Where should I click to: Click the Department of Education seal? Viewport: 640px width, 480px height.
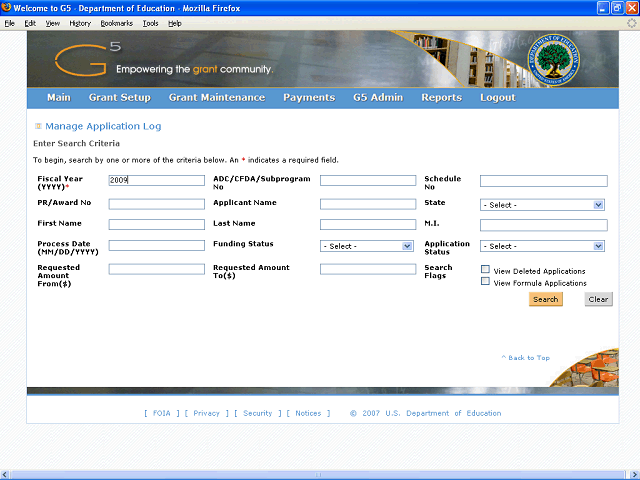click(553, 60)
